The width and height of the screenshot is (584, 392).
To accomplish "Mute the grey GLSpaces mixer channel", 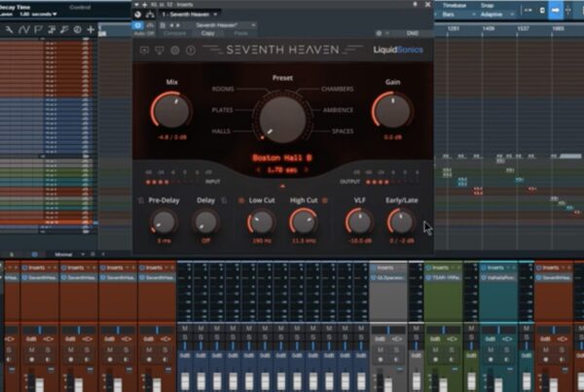I will (381, 350).
